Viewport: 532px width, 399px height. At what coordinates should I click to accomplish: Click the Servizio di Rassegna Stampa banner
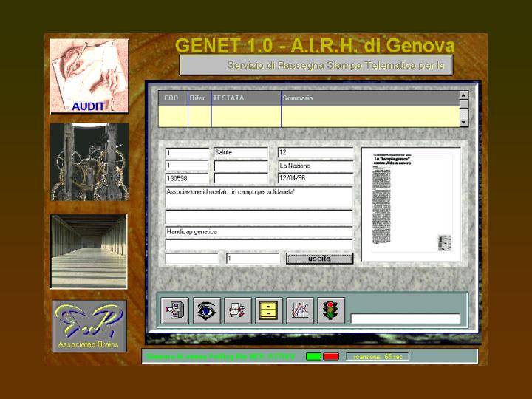point(316,65)
